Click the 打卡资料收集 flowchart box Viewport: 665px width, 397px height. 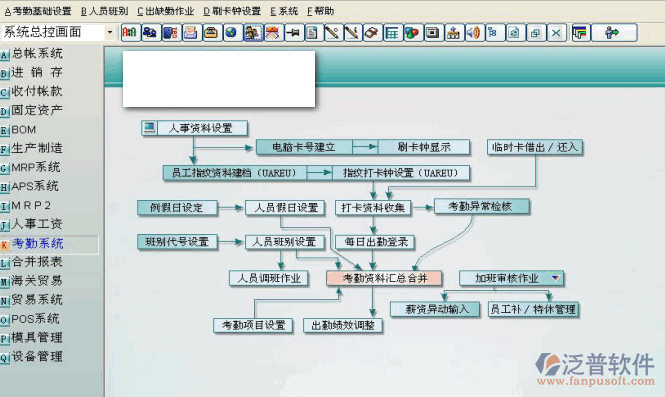coord(373,208)
